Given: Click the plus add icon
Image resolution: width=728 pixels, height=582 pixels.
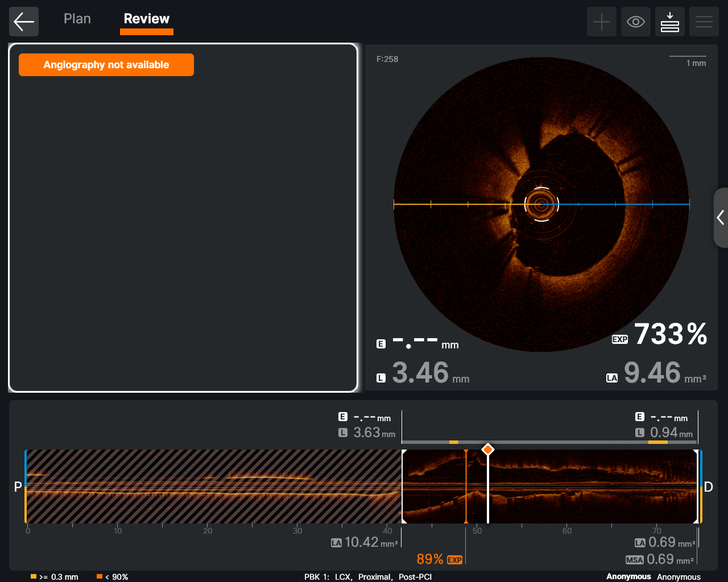Looking at the screenshot, I should [x=601, y=22].
